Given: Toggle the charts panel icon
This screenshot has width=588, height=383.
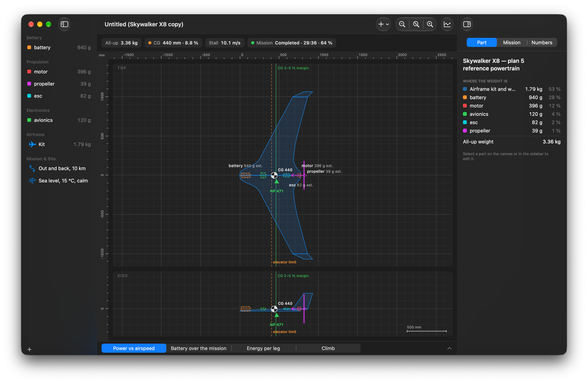Looking at the screenshot, I should (x=447, y=24).
